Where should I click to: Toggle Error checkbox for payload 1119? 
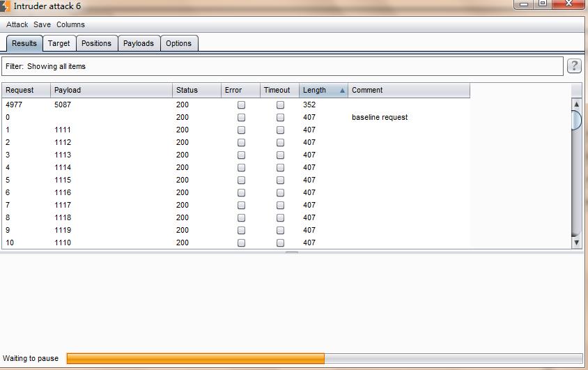coord(242,230)
